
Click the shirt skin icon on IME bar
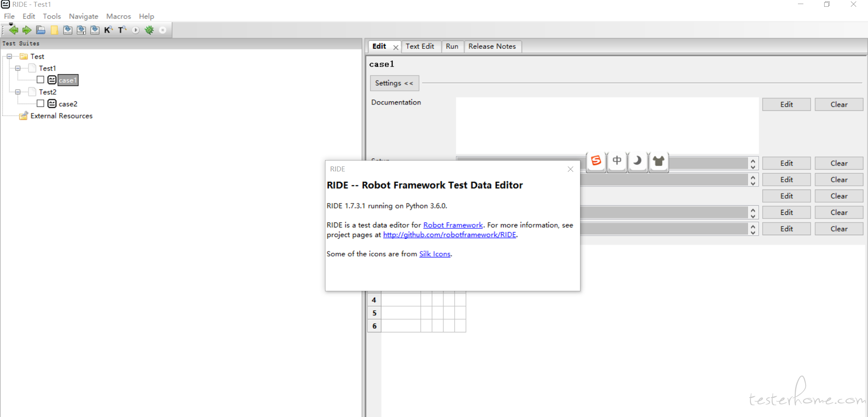pos(659,161)
